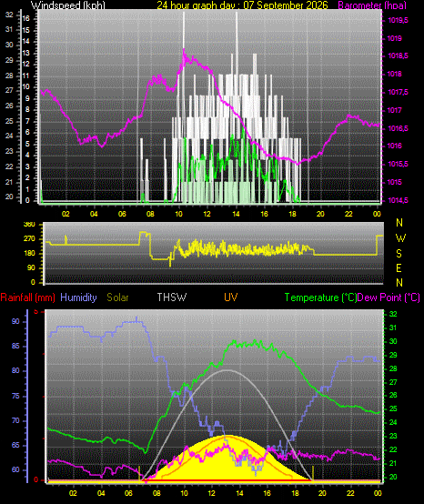Viewport: 424px width, 504px height.
Task: Click hour 06 under the windspeed graph
Action: [x=122, y=214]
